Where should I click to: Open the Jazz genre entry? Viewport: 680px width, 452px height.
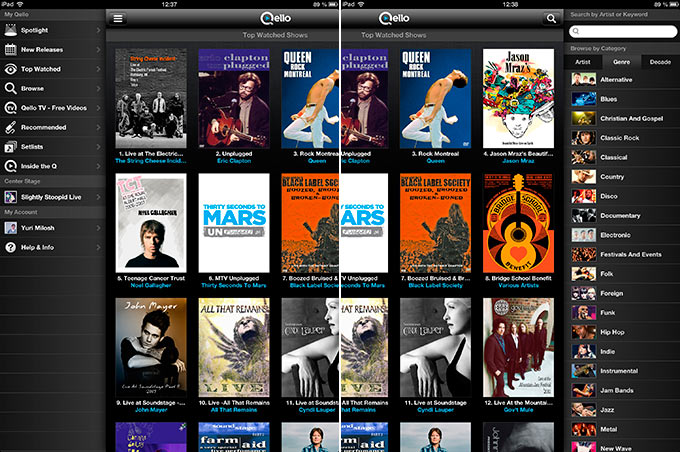tap(622, 410)
